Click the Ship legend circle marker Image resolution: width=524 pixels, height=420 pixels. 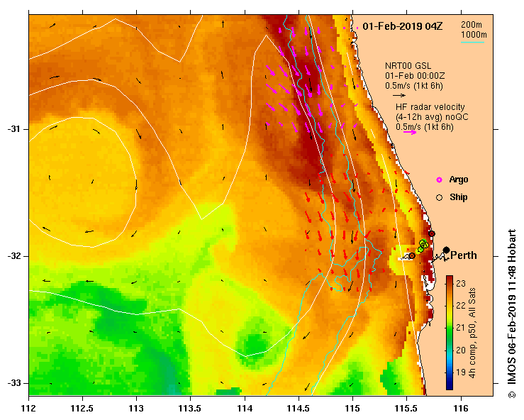(x=439, y=198)
